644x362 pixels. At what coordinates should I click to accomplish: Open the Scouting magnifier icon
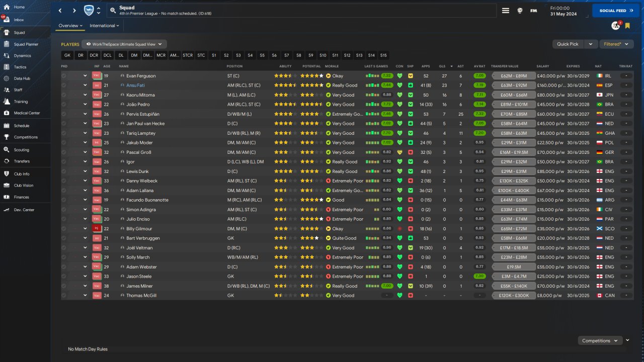point(7,150)
